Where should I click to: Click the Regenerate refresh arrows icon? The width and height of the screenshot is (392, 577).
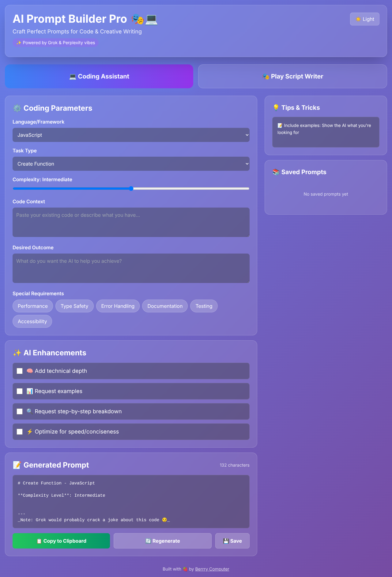click(x=148, y=541)
